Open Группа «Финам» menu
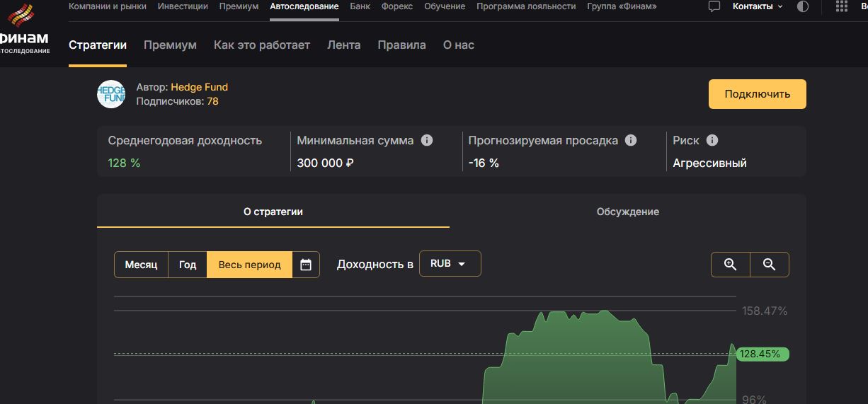This screenshot has height=404, width=868. click(622, 6)
